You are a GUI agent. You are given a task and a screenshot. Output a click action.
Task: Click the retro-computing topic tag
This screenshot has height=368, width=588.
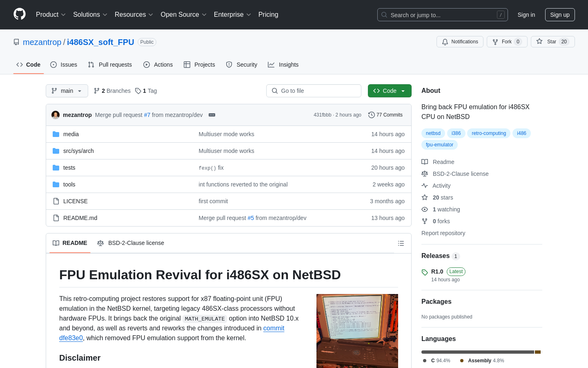489,133
